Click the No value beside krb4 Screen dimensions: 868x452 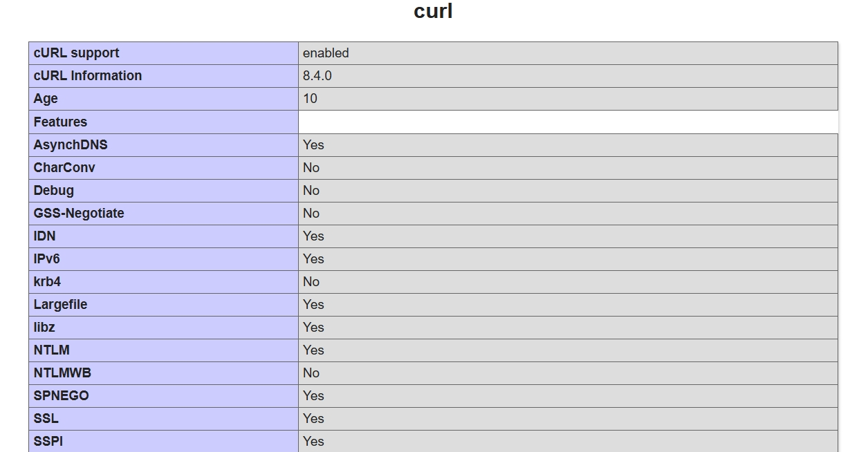click(x=311, y=282)
